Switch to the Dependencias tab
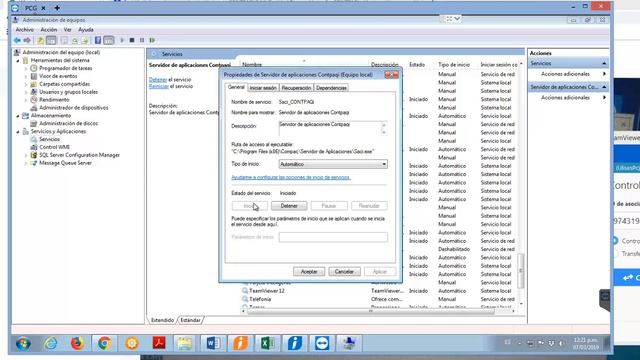The height and width of the screenshot is (360, 640). (331, 88)
